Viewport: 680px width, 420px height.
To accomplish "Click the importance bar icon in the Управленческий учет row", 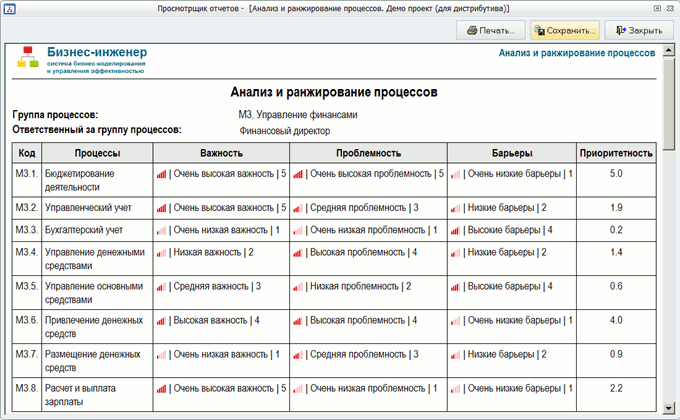I will 161,208.
